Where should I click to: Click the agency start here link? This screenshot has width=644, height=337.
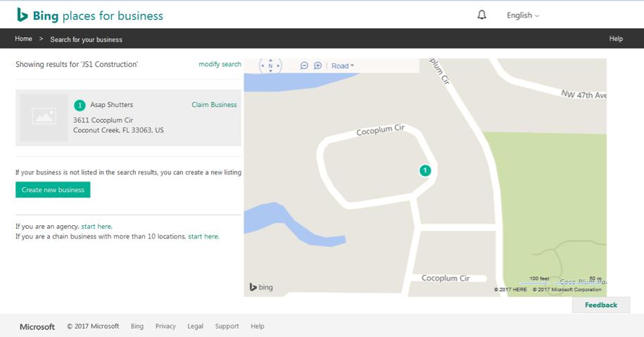click(96, 226)
